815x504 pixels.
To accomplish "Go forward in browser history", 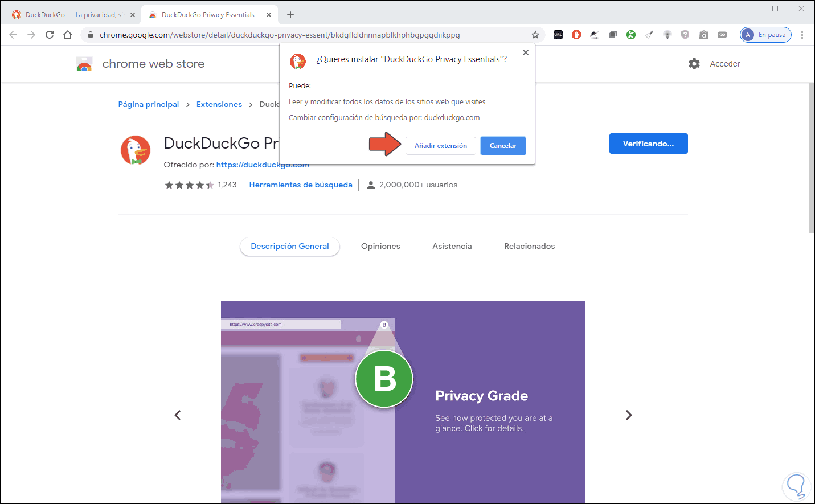I will pyautogui.click(x=31, y=35).
